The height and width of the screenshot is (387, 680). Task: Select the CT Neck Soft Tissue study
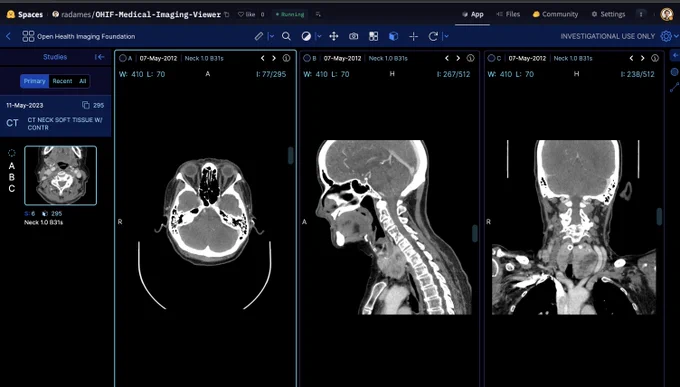[x=56, y=116]
